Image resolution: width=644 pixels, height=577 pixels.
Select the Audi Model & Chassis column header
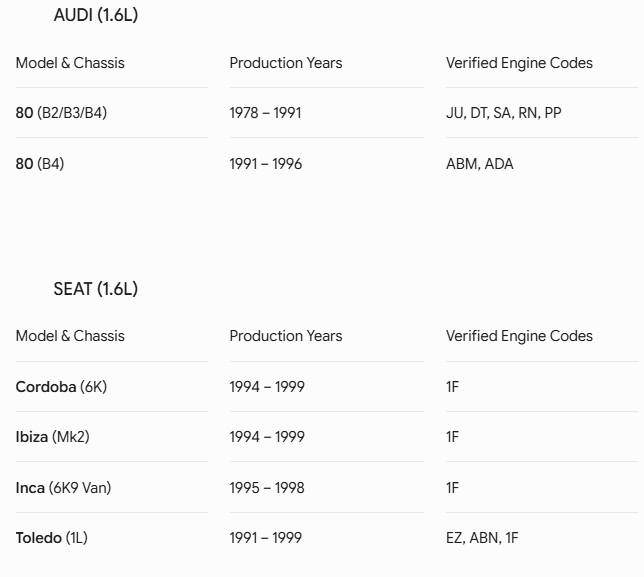70,63
